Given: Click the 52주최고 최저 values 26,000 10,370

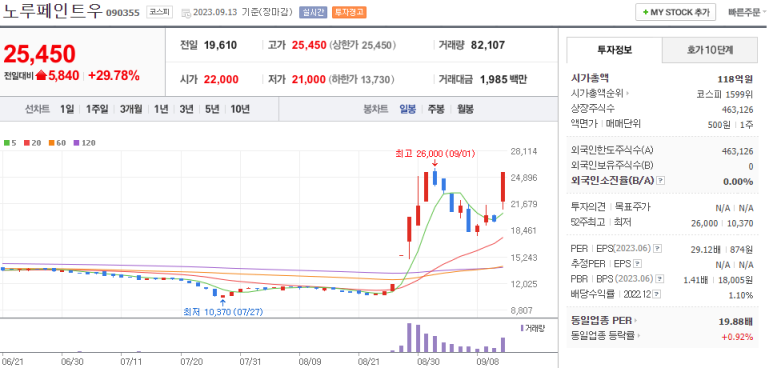Looking at the screenshot, I should point(722,223).
